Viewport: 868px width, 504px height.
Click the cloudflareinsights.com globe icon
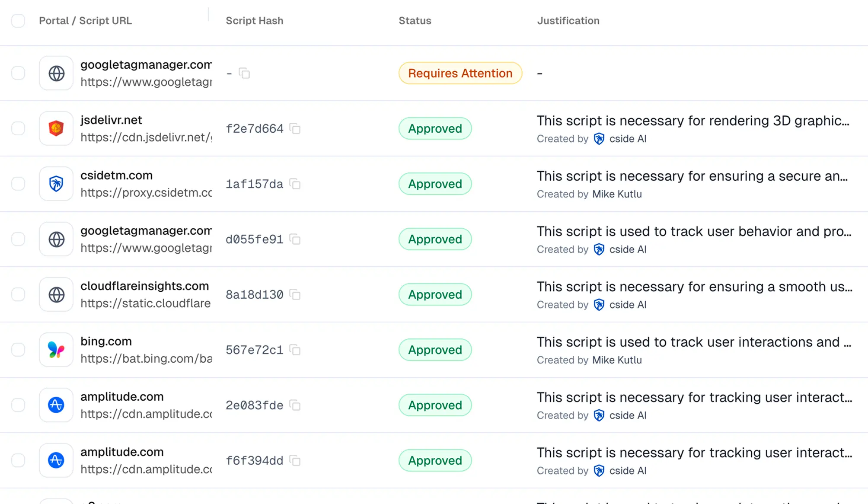pyautogui.click(x=56, y=294)
